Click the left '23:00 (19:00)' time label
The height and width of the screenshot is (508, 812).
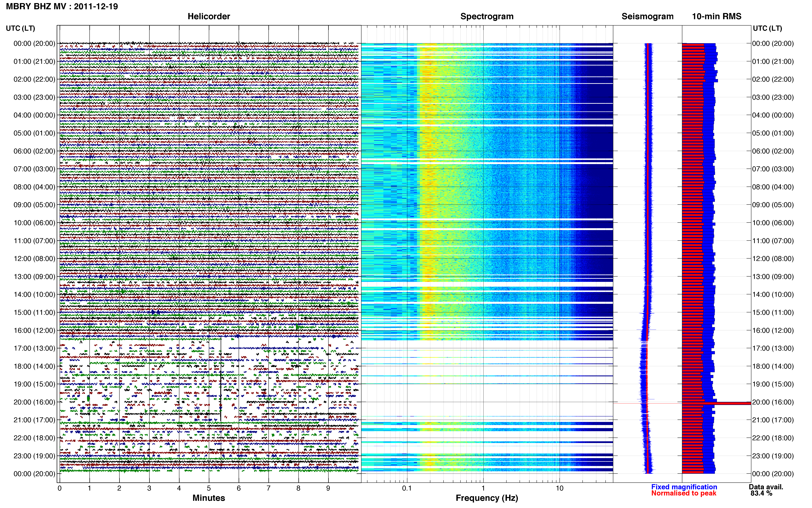point(34,456)
